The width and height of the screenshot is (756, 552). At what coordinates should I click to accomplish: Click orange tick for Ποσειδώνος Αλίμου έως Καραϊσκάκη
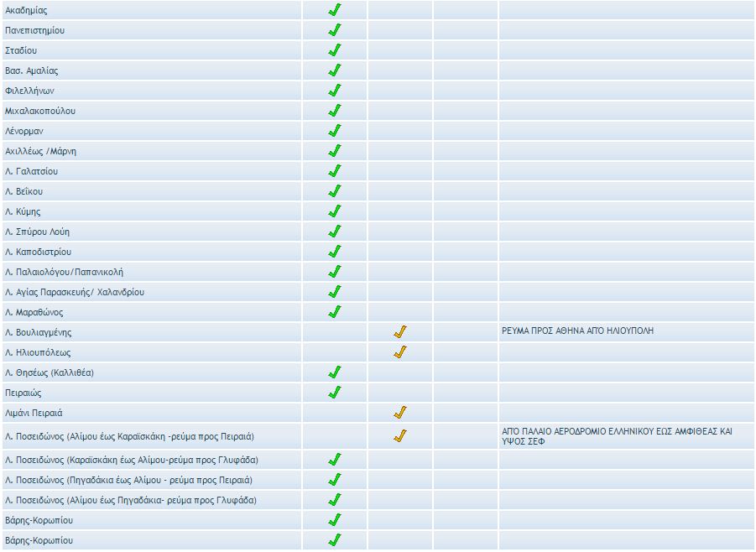[x=400, y=436]
